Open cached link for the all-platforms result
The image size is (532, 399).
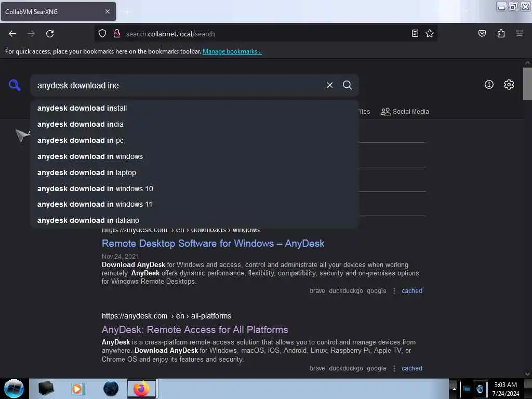coord(412,368)
